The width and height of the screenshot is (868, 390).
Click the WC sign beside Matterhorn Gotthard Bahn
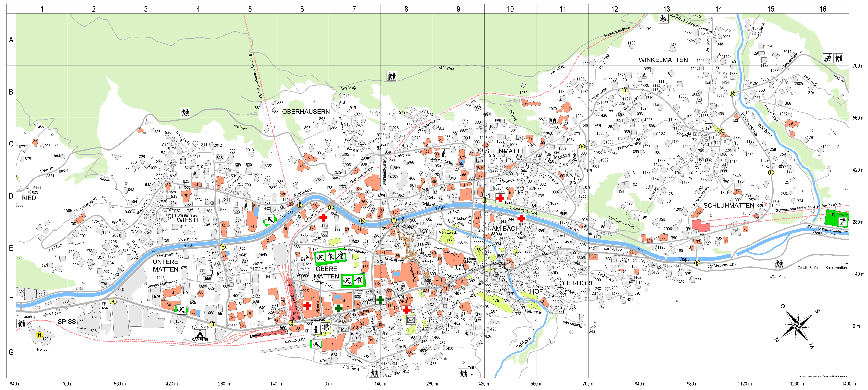[283, 327]
